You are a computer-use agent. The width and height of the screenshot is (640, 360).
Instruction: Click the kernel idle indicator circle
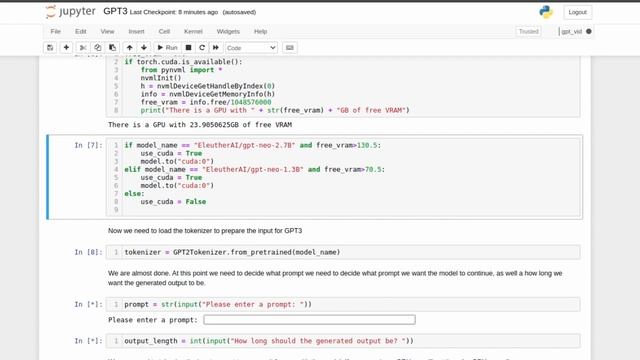589,31
